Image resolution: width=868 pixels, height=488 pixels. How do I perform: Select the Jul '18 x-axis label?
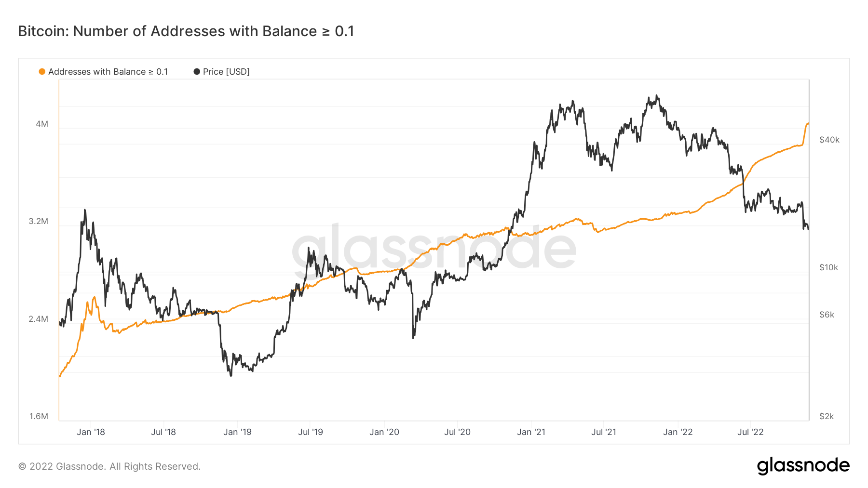click(163, 432)
